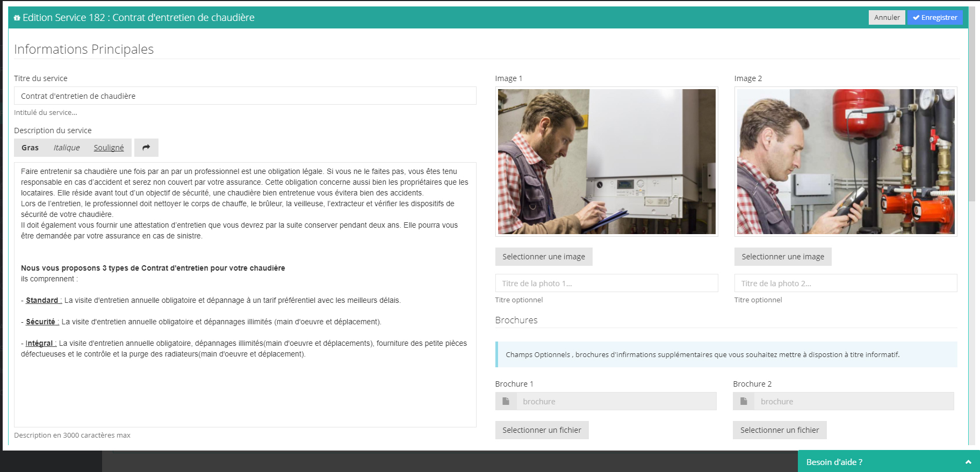The width and height of the screenshot is (980, 472).
Task: Click the Brochure 2 disabled brochure field
Action: [854, 401]
